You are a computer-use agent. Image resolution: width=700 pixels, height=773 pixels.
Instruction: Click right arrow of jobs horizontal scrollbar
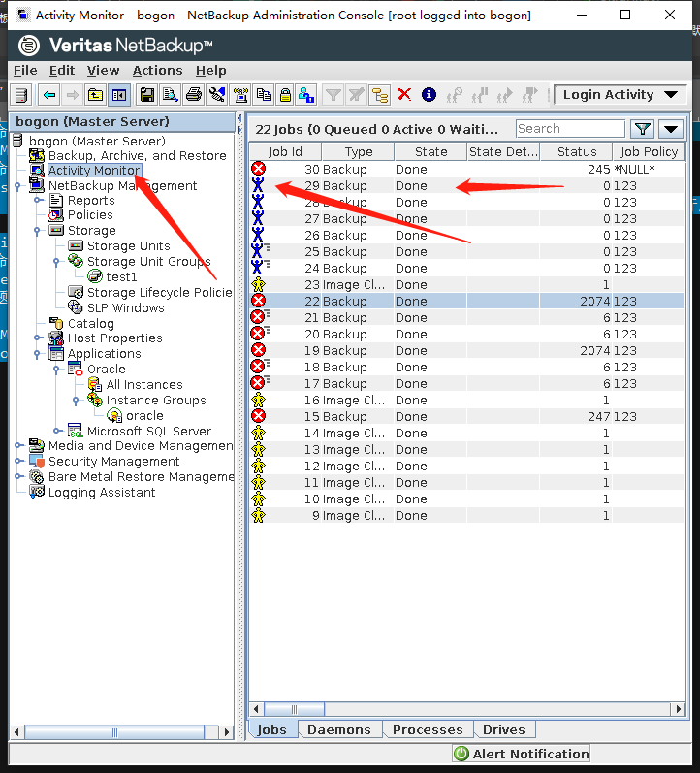[679, 709]
